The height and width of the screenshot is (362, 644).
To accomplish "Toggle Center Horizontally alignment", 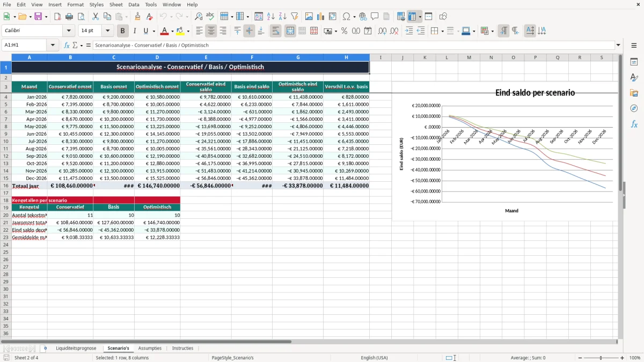I will [x=211, y=31].
